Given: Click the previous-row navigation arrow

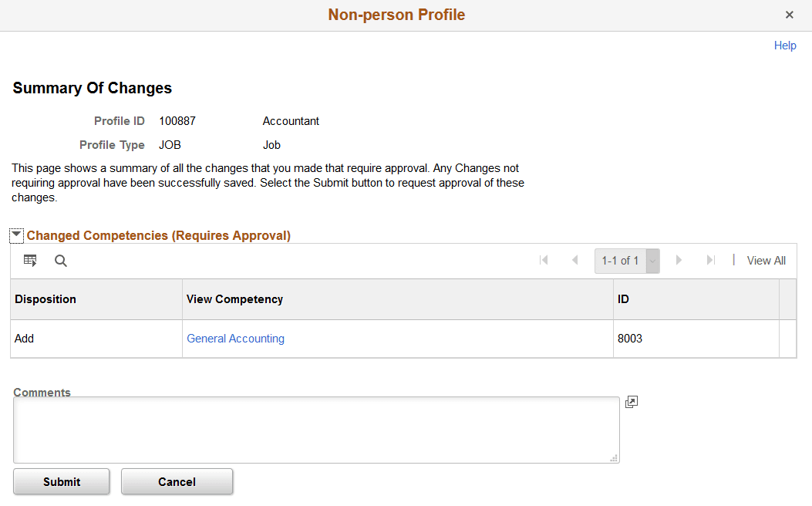Looking at the screenshot, I should (574, 261).
